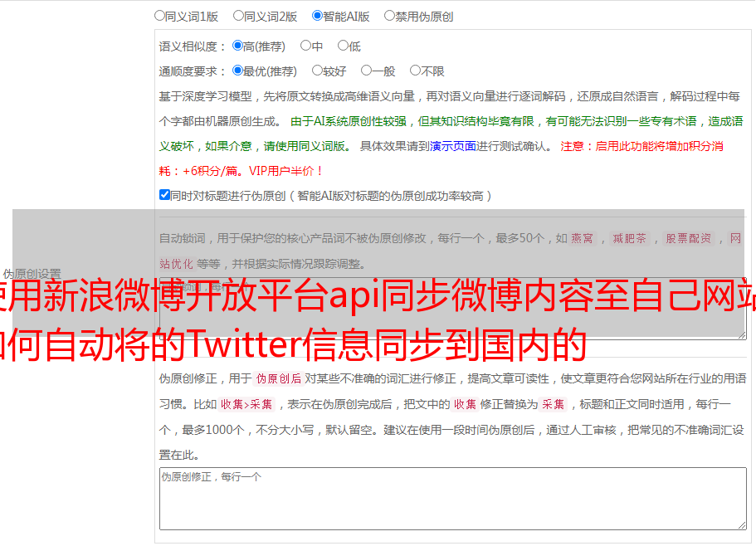
Task: Click the 减肥茶 example keyword
Action: coord(629,238)
